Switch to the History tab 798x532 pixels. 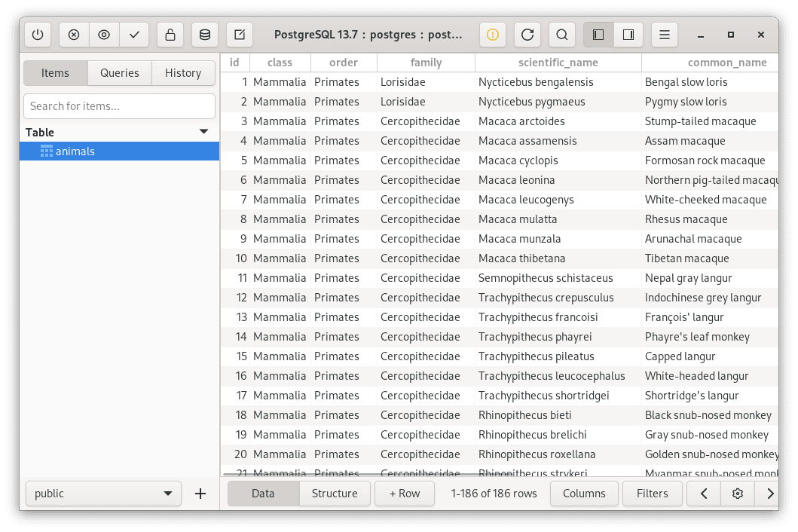pos(183,73)
